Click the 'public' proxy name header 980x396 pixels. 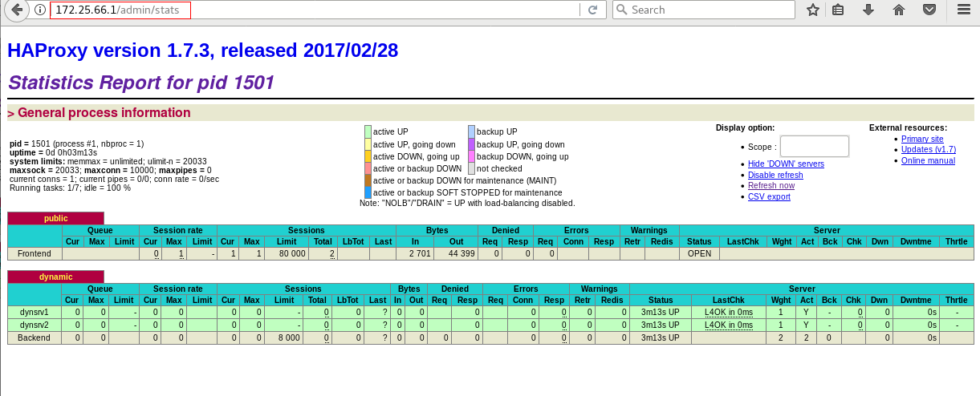[x=56, y=218]
